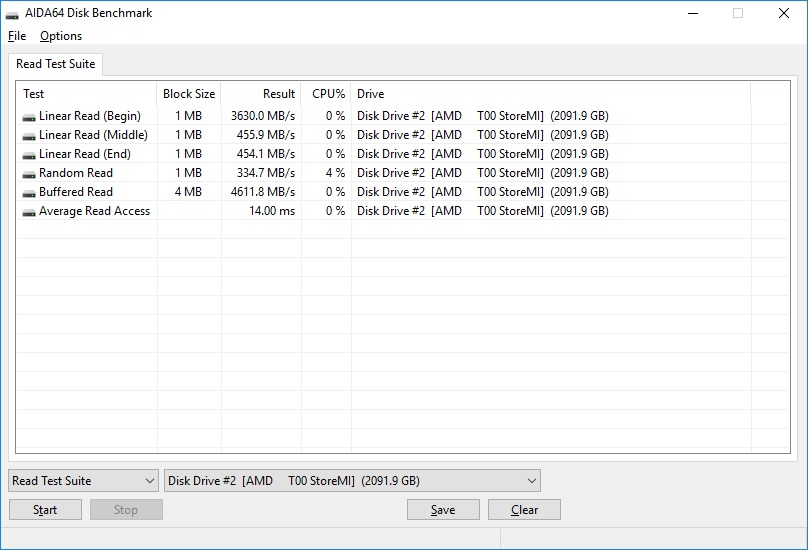Image resolution: width=808 pixels, height=550 pixels.
Task: Click the Drive column header
Action: point(551,94)
